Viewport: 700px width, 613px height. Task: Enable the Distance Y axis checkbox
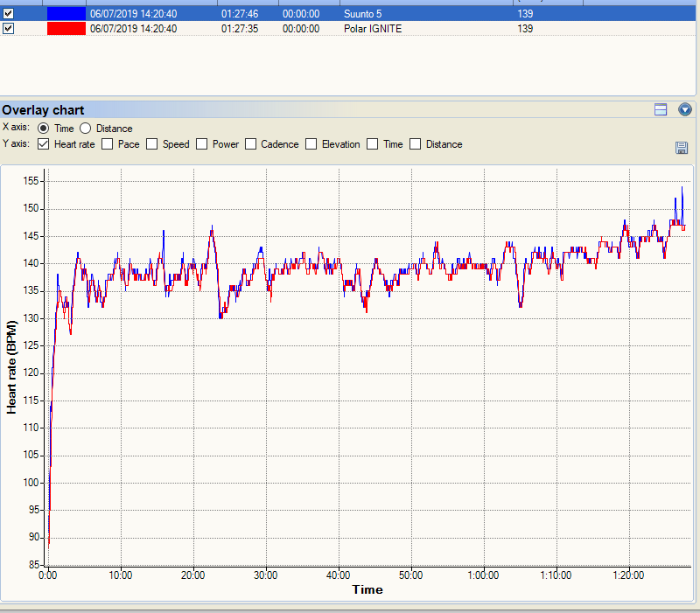click(x=415, y=144)
